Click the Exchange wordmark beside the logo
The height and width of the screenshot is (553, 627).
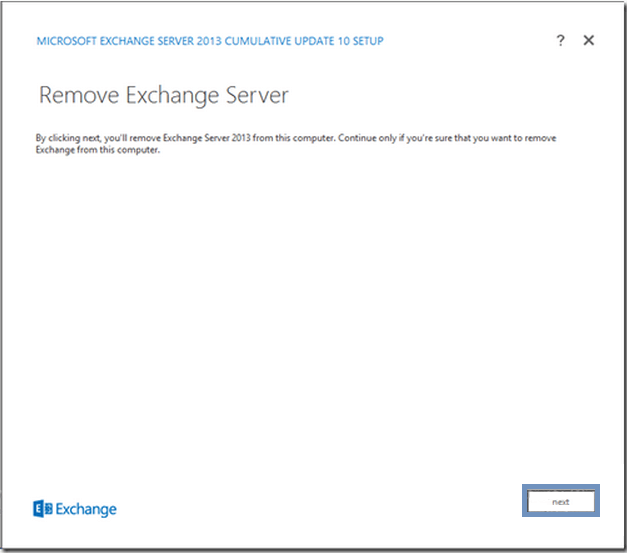coord(86,509)
